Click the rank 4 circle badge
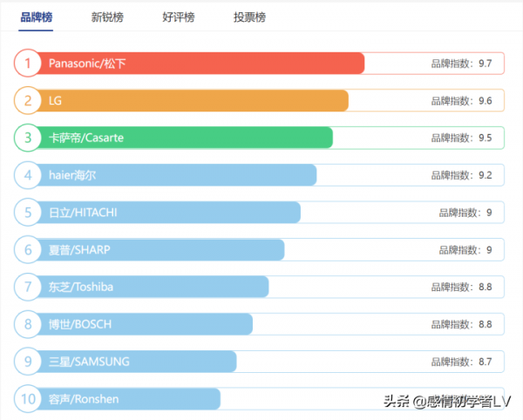The width and height of the screenshot is (523, 420). (x=28, y=175)
